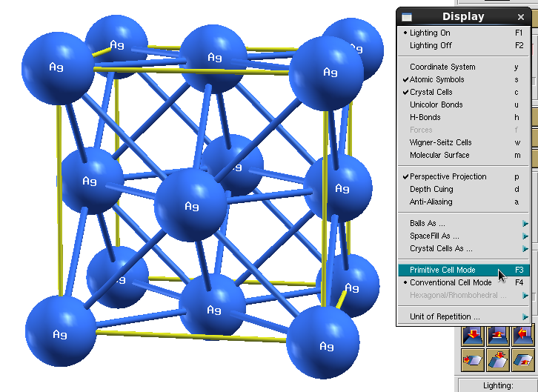This screenshot has width=538, height=392.
Task: Enable Depth Cuing
Action: 464,189
